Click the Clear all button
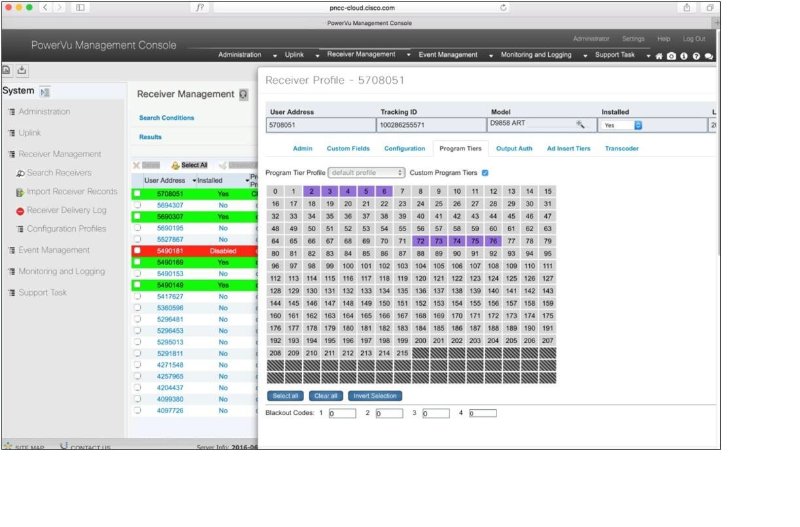This screenshot has width=800, height=527. coord(325,396)
